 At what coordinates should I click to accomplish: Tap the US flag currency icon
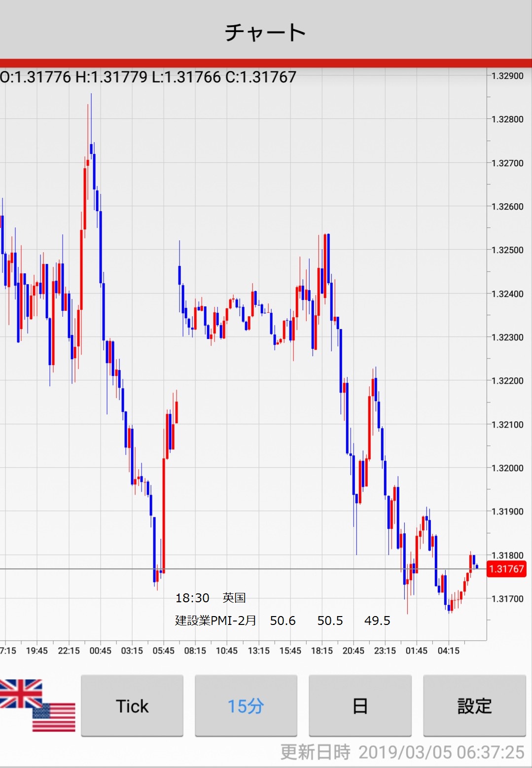click(x=54, y=718)
